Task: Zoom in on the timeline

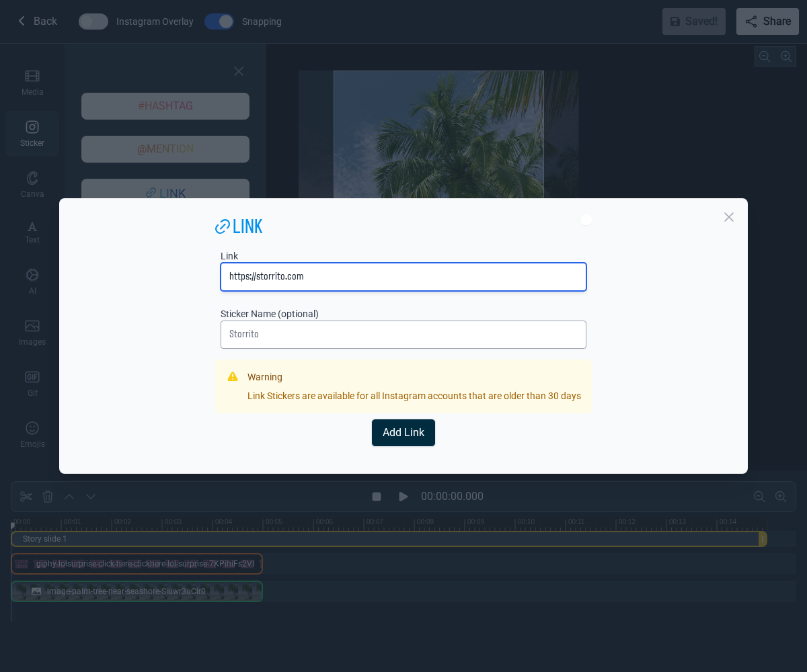Action: (x=781, y=497)
